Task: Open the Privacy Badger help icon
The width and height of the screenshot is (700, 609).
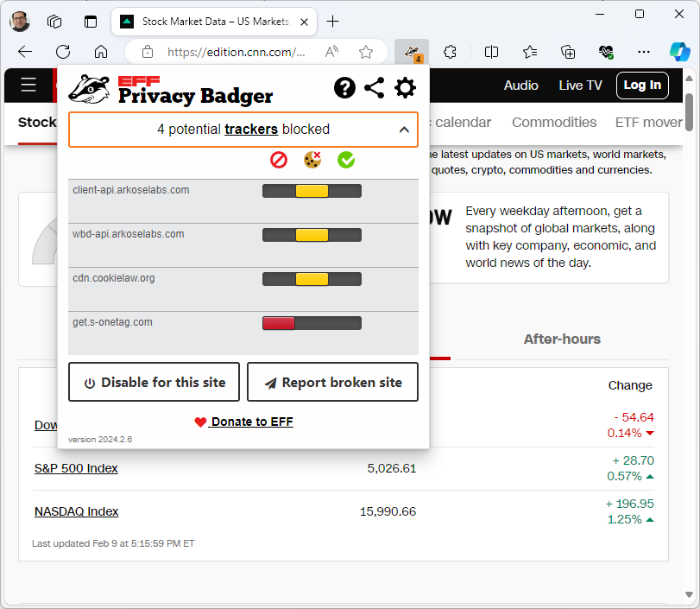Action: [x=344, y=87]
